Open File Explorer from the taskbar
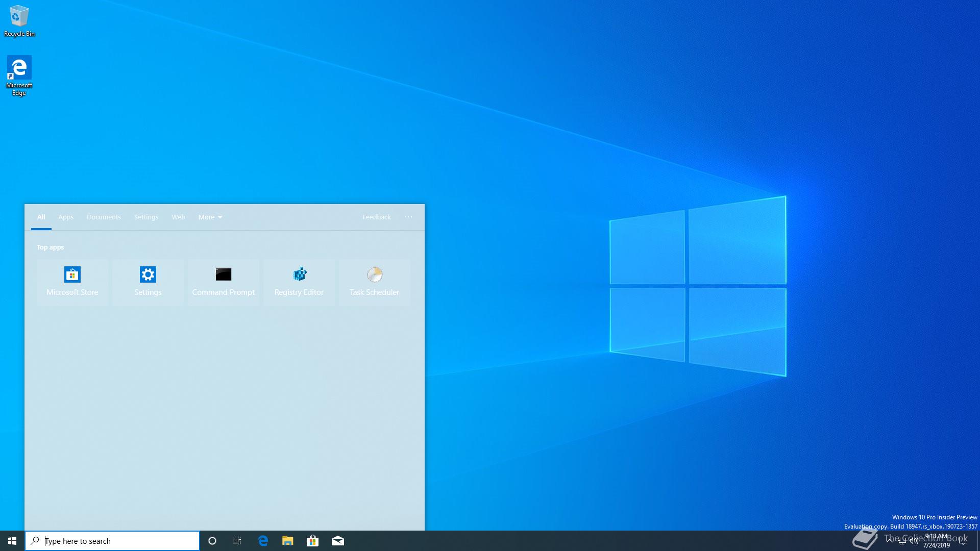Viewport: 980px width, 551px height. coord(288,541)
